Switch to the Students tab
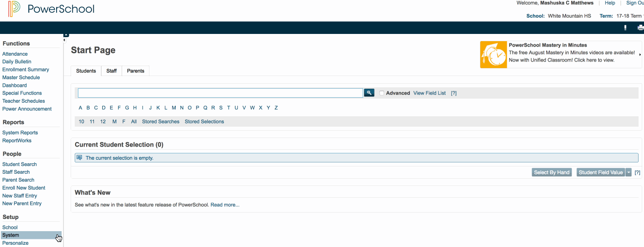Screen dimensions: 644x247 click(86, 71)
